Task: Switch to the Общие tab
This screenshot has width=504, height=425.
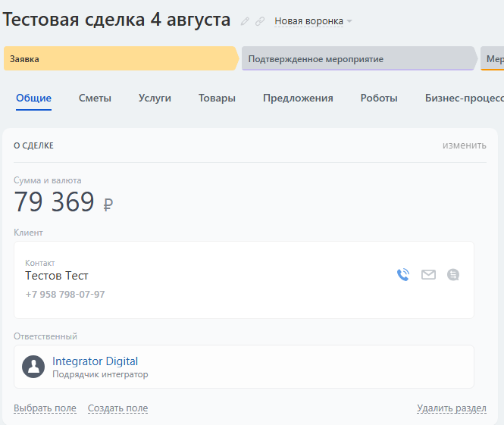Action: [x=34, y=98]
